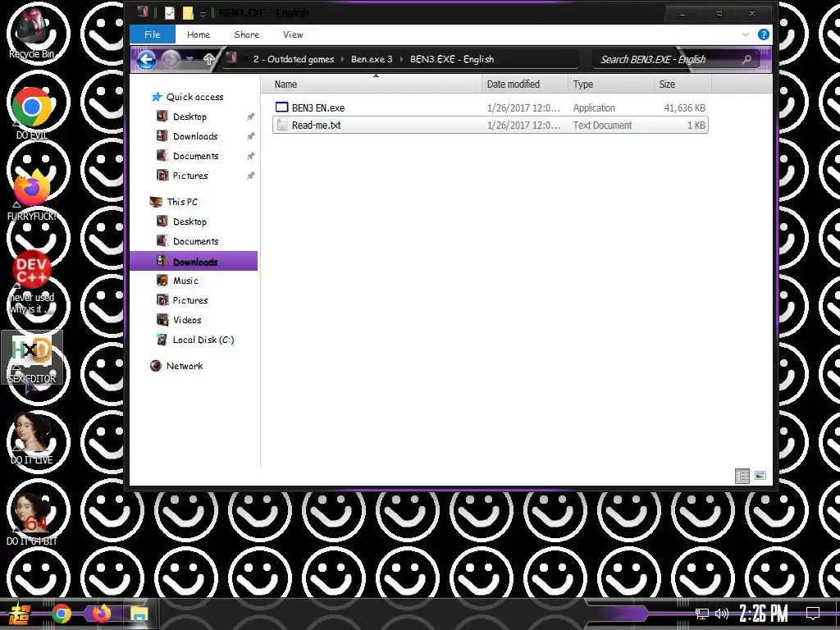The image size is (840, 630).
Task: Open Chrome from the taskbar
Action: pos(61,614)
